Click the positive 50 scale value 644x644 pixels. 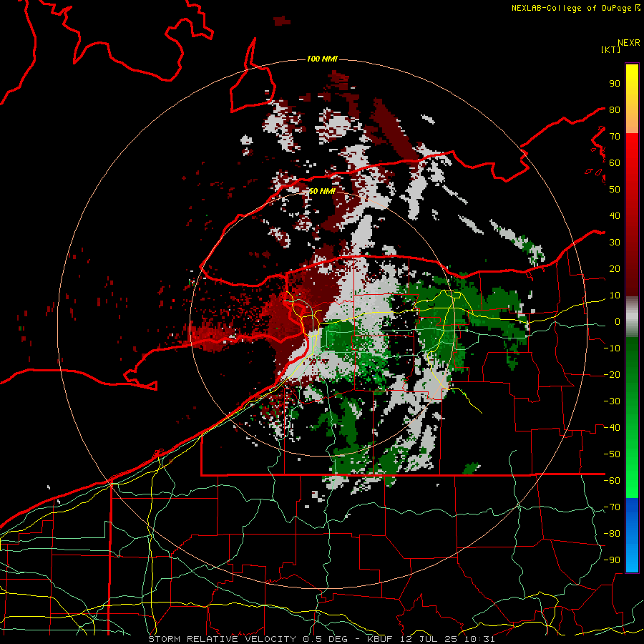point(615,190)
